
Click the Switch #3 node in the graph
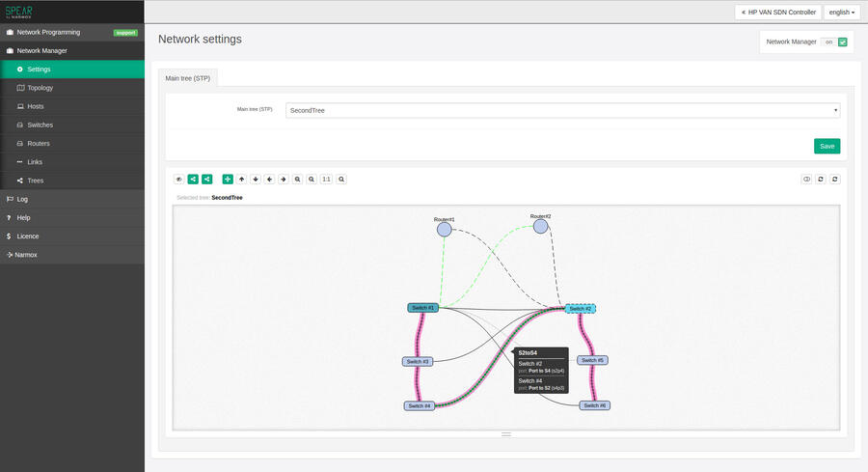coord(417,362)
